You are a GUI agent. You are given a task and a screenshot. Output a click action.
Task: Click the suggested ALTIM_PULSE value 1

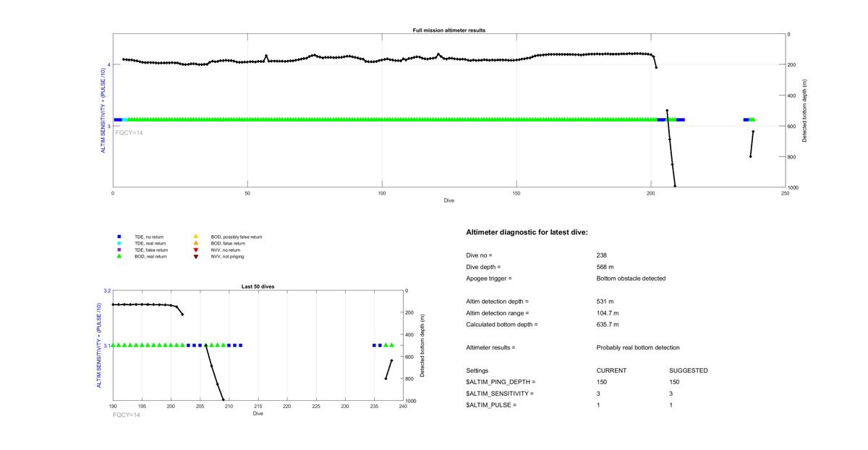click(x=671, y=405)
